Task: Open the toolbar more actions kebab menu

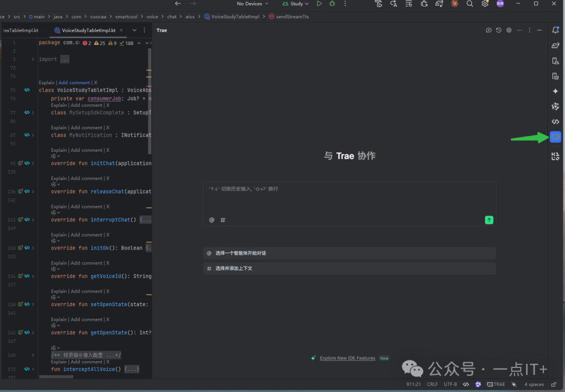Action: [x=345, y=4]
